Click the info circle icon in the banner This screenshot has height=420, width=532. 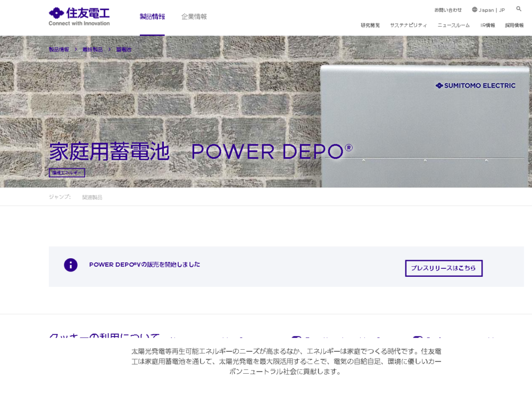pyautogui.click(x=71, y=265)
